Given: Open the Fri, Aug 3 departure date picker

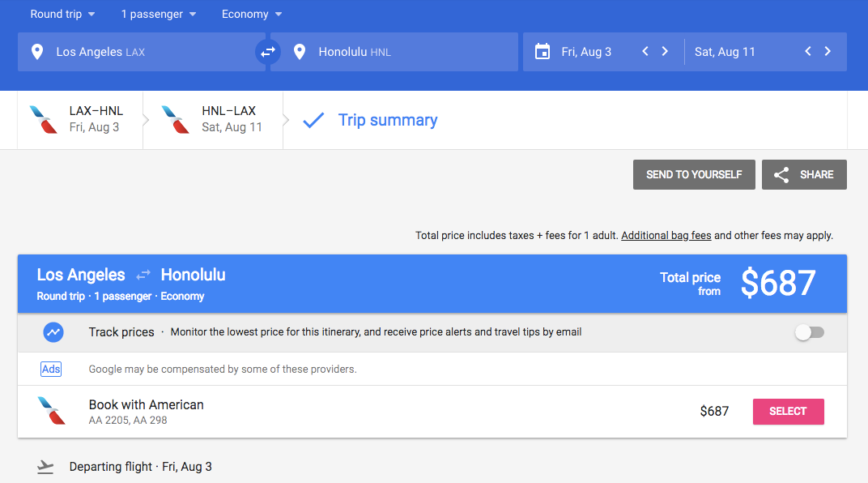Looking at the screenshot, I should pos(586,52).
